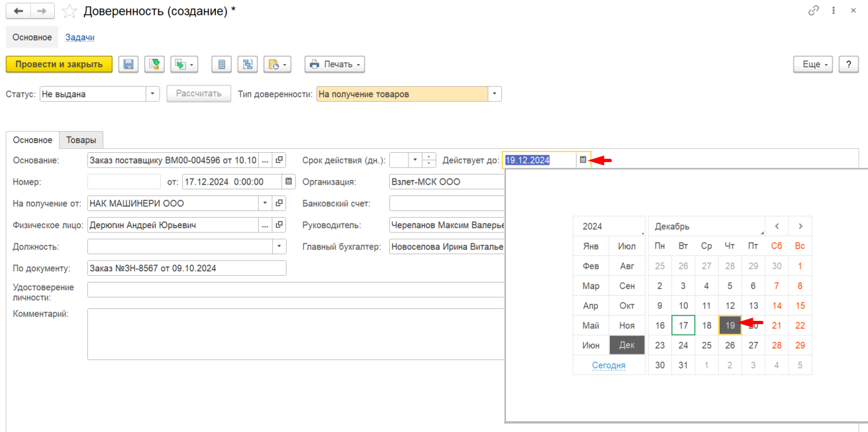Click the document structure icon in toolbar
Screen dimensions: 868x432
point(248,64)
